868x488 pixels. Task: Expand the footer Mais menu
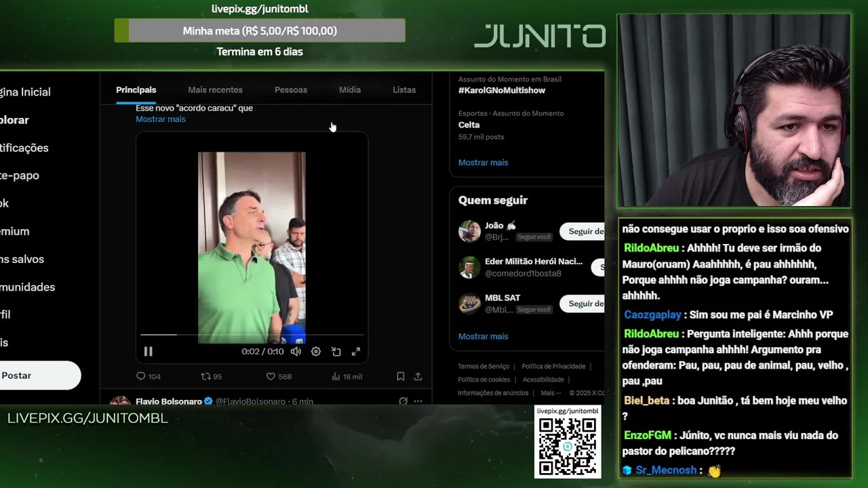point(551,393)
